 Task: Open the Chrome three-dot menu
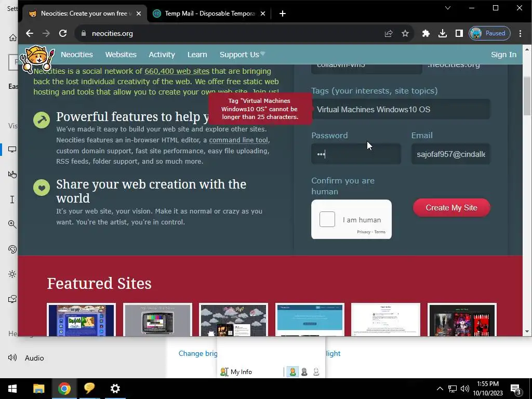click(520, 33)
